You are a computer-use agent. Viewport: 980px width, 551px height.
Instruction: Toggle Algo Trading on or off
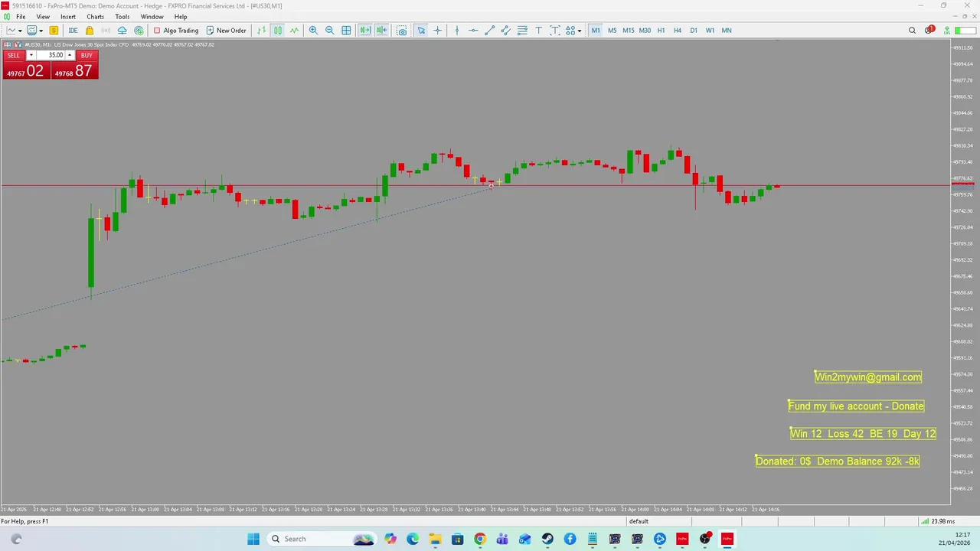(176, 31)
